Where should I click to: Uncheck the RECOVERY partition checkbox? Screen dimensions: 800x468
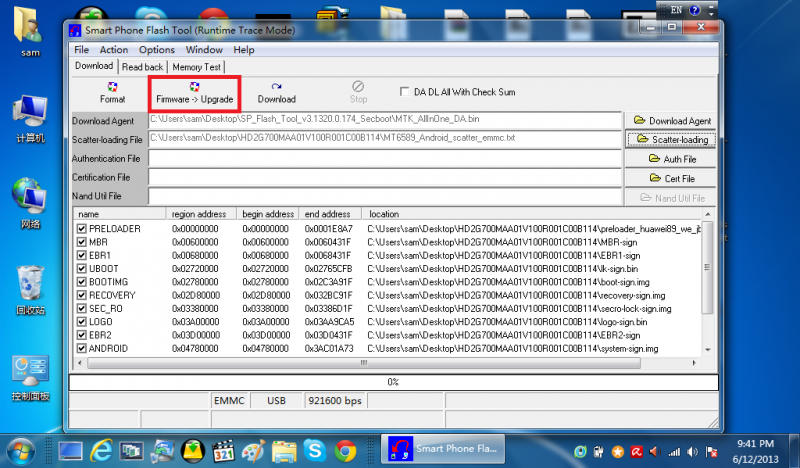click(x=82, y=295)
